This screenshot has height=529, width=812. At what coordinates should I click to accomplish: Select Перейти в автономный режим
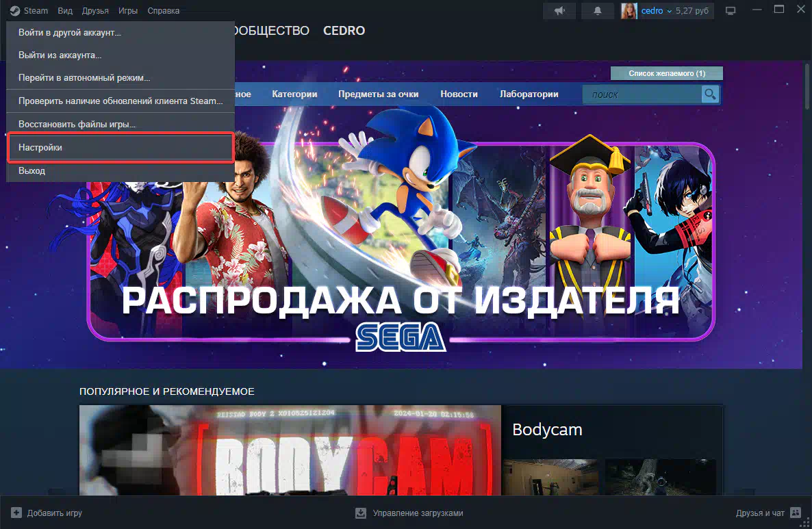[x=120, y=77]
